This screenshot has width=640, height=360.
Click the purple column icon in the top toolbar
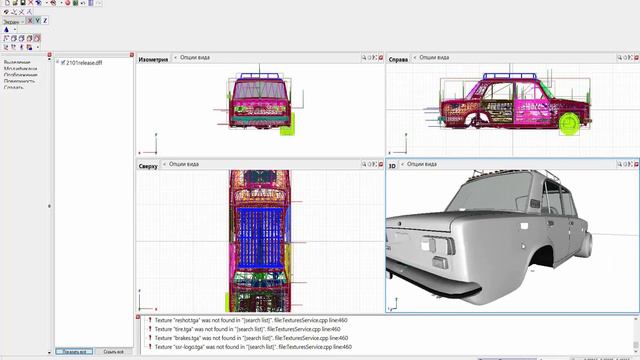(91, 2)
